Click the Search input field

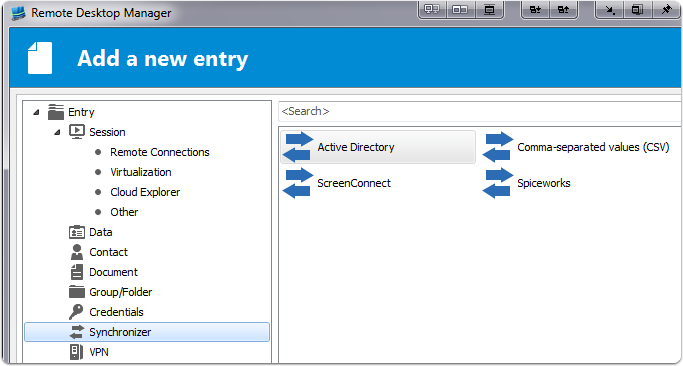(x=479, y=112)
